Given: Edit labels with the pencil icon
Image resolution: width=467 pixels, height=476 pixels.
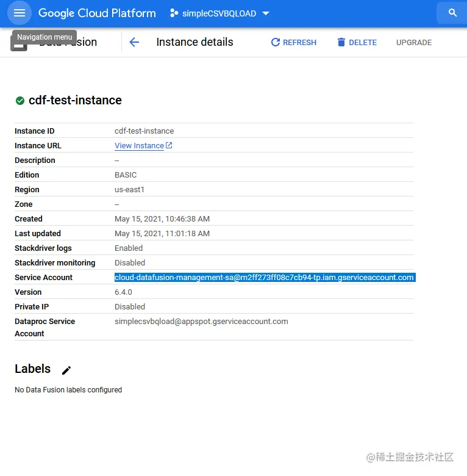Looking at the screenshot, I should [x=66, y=370].
